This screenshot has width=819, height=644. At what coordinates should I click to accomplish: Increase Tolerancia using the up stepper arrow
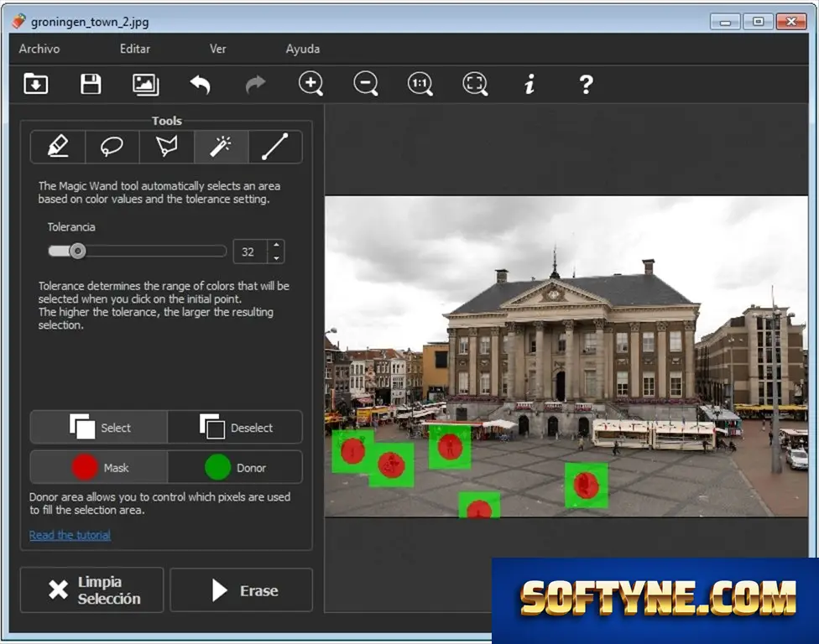[276, 246]
